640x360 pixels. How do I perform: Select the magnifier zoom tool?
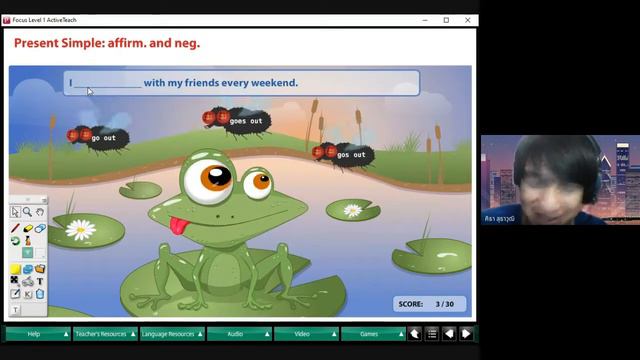coord(27,212)
